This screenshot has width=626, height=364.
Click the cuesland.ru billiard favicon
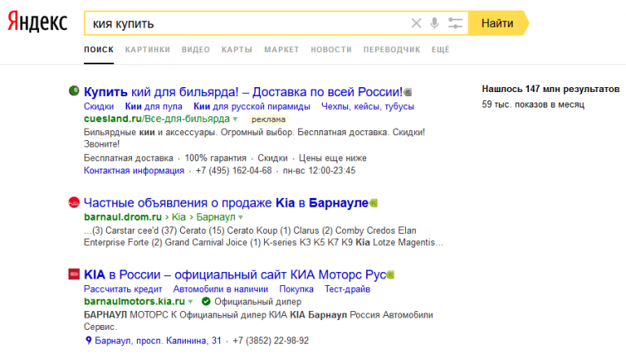pyautogui.click(x=73, y=91)
